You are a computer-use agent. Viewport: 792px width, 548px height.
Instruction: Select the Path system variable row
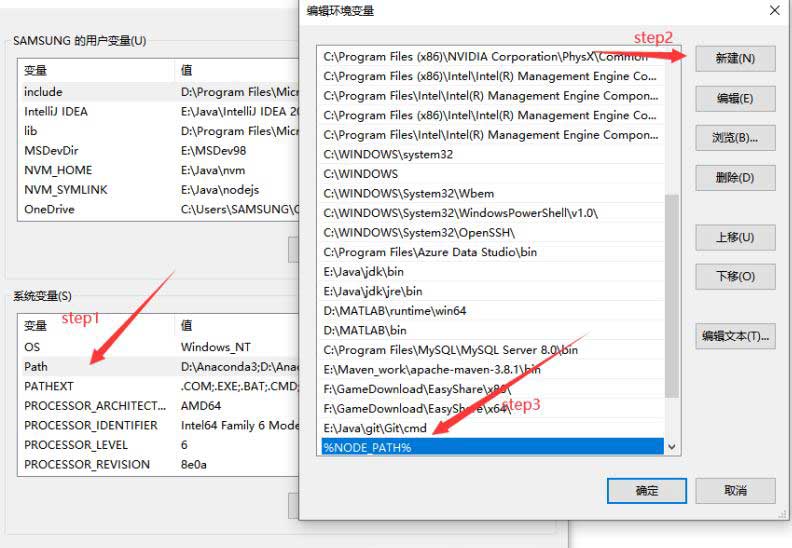[159, 367]
